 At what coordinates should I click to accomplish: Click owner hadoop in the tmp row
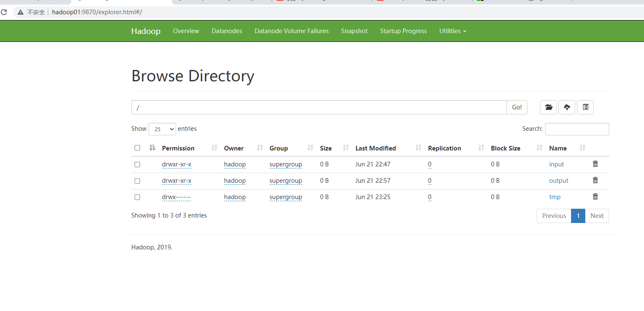[235, 197]
